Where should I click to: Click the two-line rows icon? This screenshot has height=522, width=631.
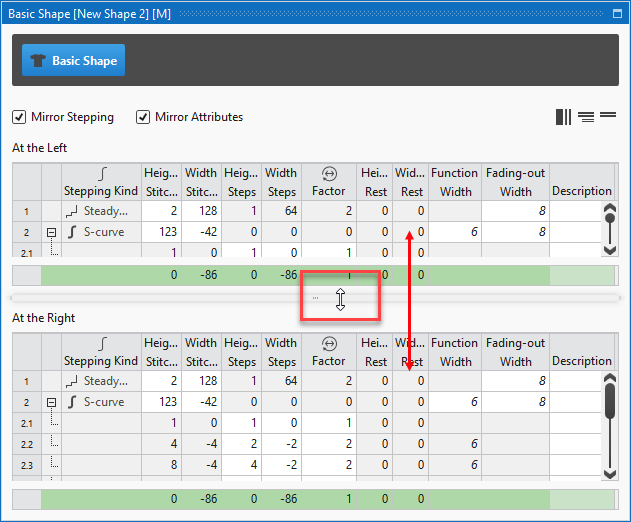click(x=607, y=117)
